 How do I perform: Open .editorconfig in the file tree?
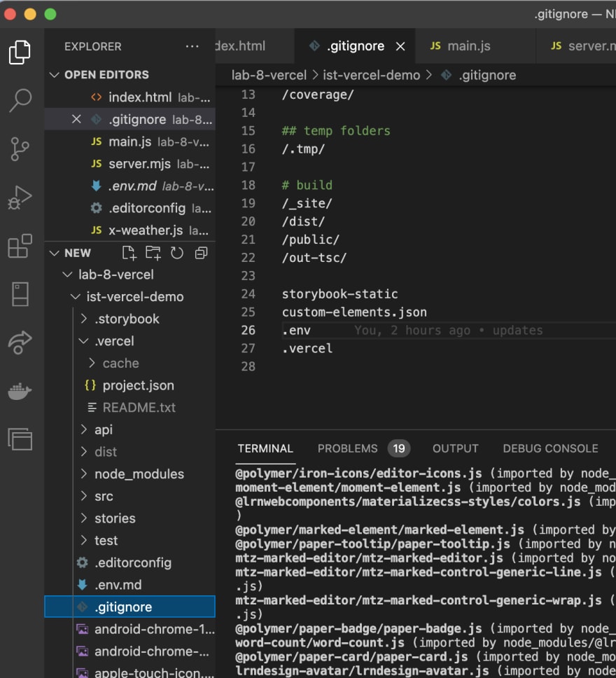[x=129, y=562]
